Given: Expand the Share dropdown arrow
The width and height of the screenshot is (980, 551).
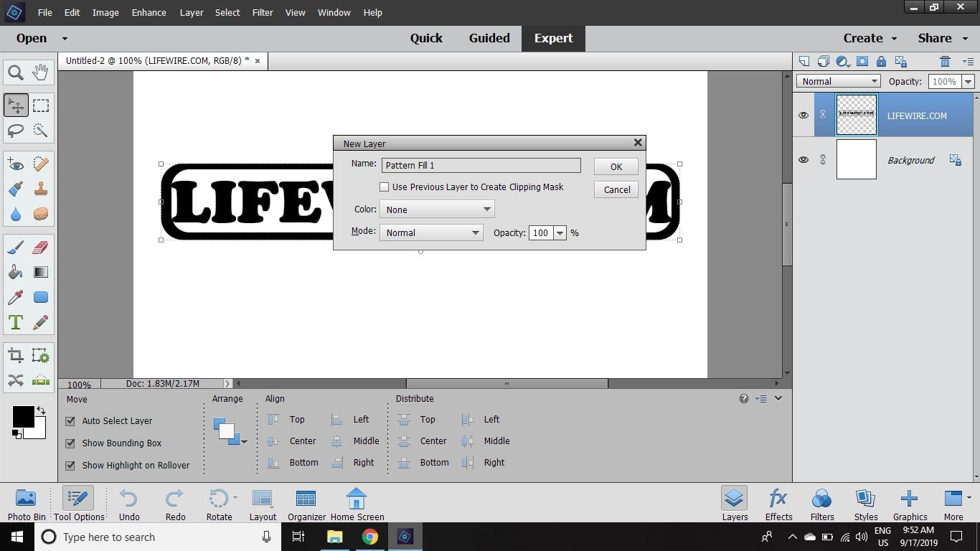Looking at the screenshot, I should 963,39.
